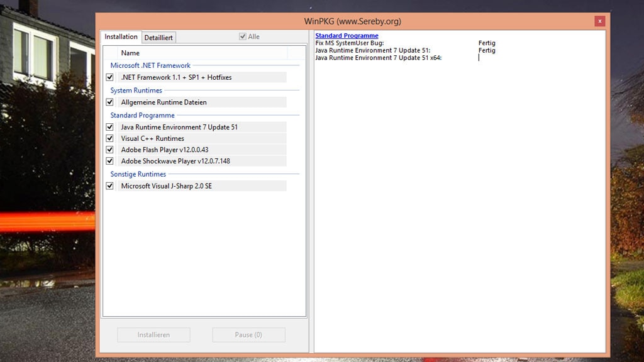The image size is (644, 362).
Task: Click the WinPKG (www.Sereby.org) title bar
Action: (x=352, y=21)
